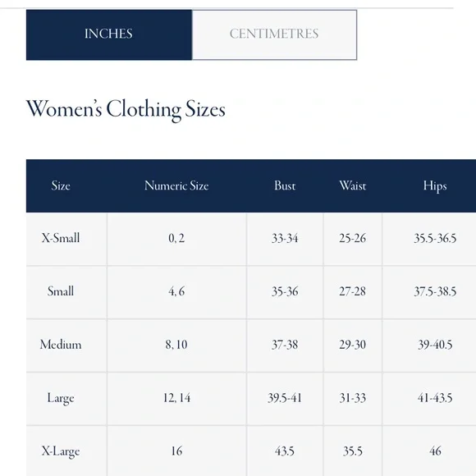Click the 33-34 bust measurement cell

click(x=285, y=238)
